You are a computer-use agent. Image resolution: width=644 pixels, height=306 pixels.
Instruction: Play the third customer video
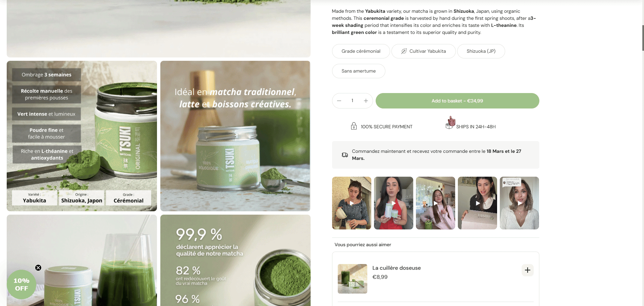pyautogui.click(x=435, y=203)
